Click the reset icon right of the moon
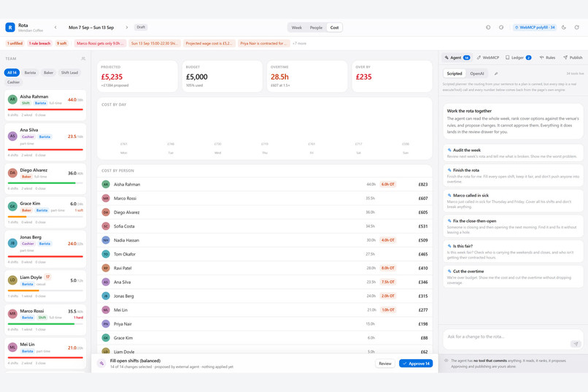The height and width of the screenshot is (392, 588). [577, 28]
